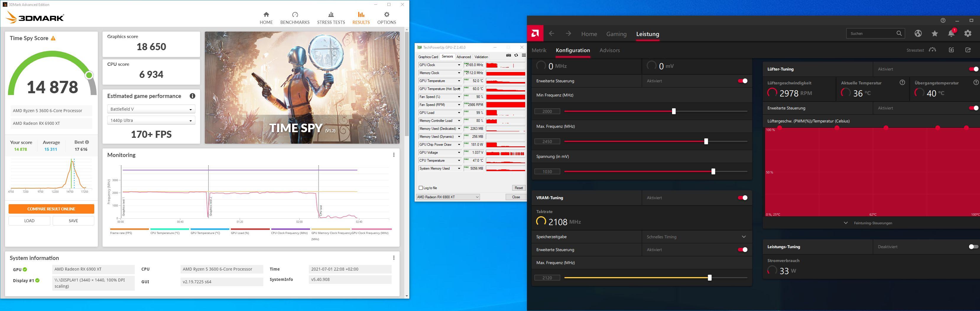Start Radeon Stresstest gauge icon
980x311 pixels.
(932, 50)
